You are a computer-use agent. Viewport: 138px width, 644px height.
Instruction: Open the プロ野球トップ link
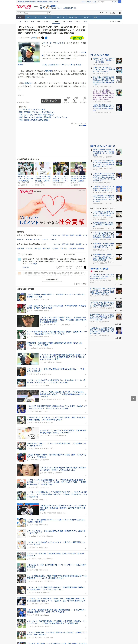click(56, 235)
